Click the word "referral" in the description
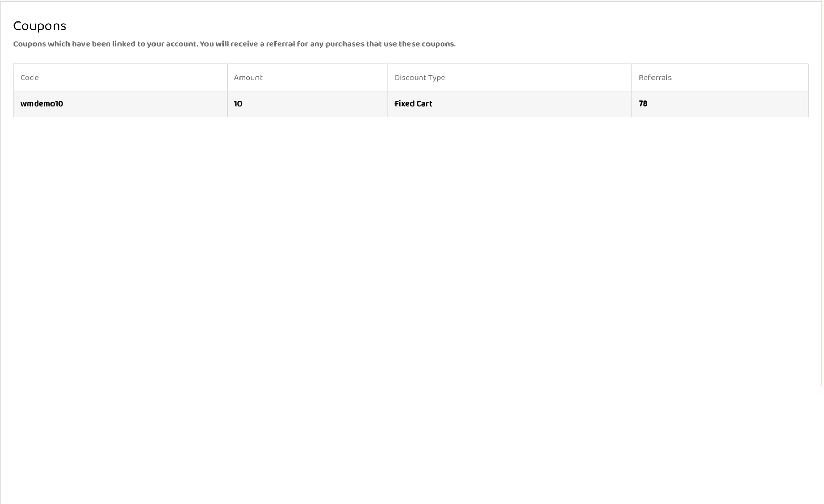824x504 pixels. tap(280, 44)
